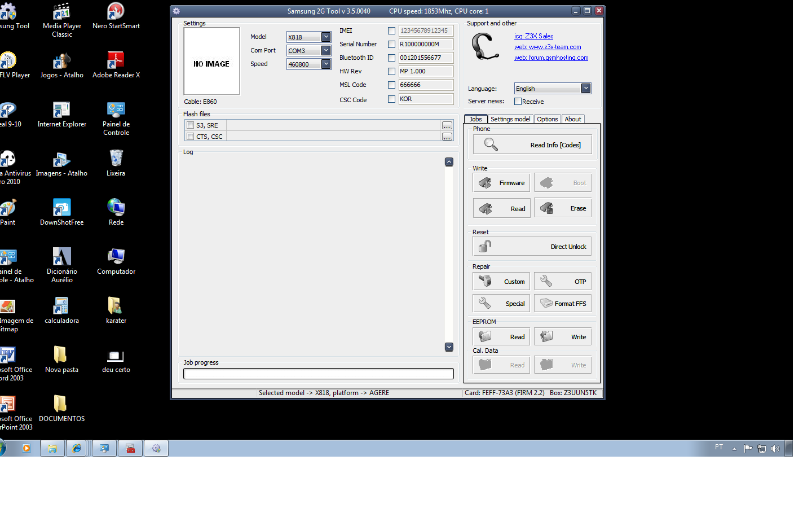Open the Jogos - Atalho desktop icon

(x=62, y=65)
